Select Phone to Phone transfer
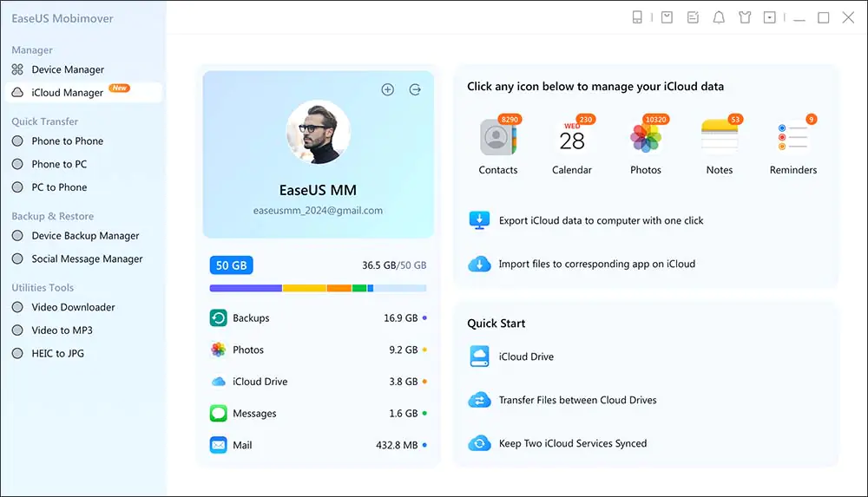This screenshot has width=868, height=497. click(67, 141)
